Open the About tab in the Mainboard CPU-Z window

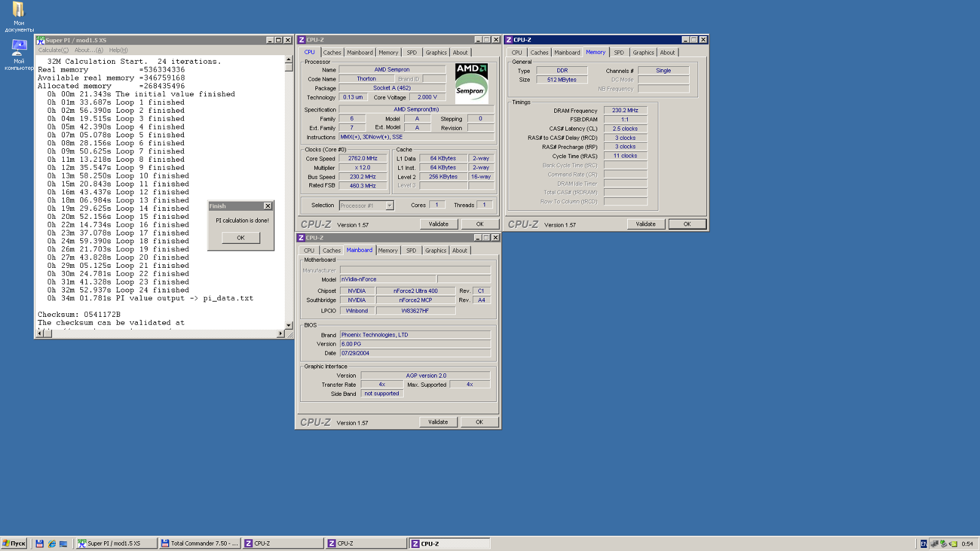(x=459, y=251)
